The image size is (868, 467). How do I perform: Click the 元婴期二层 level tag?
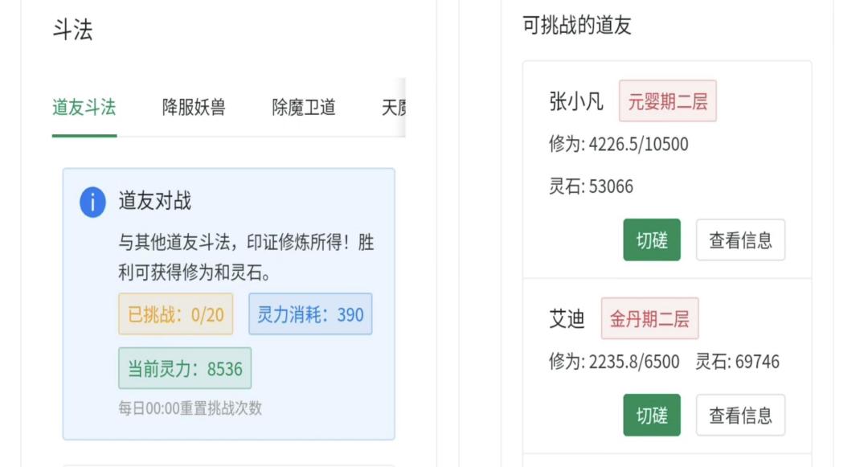[668, 101]
